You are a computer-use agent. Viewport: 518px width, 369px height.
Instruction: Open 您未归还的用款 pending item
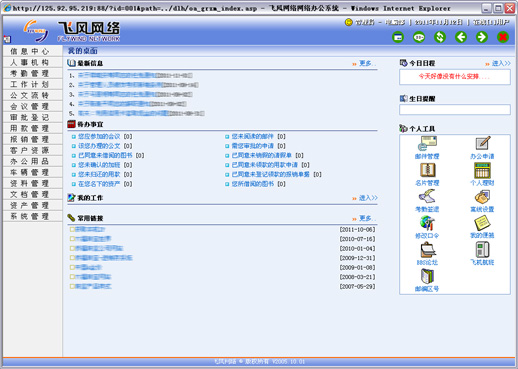tap(99, 174)
